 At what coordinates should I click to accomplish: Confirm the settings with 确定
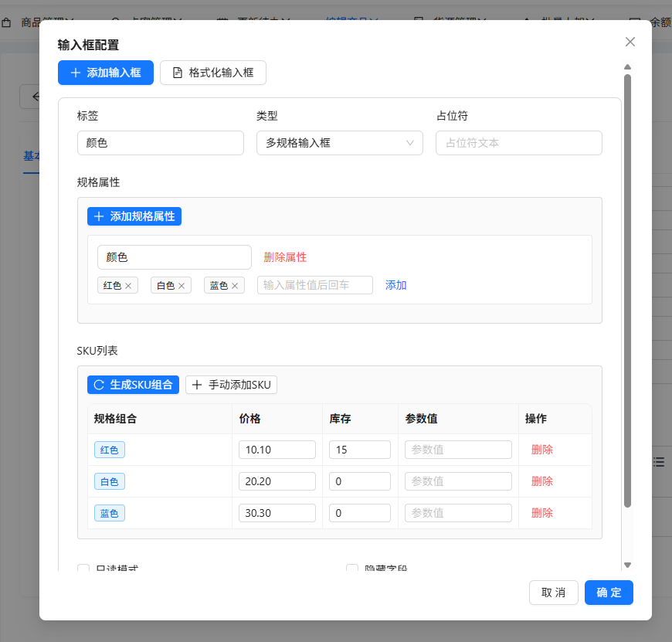pyautogui.click(x=609, y=593)
